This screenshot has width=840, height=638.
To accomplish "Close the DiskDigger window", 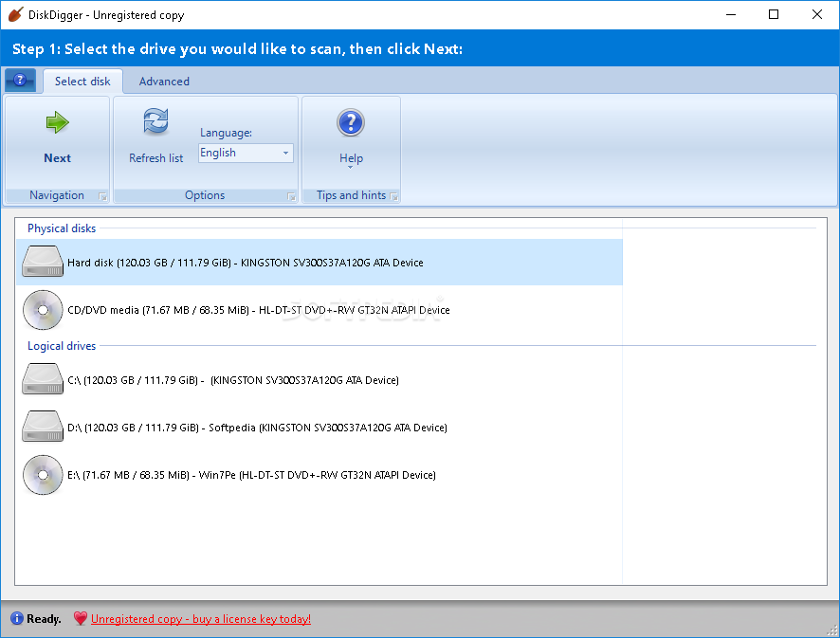I will 816,14.
